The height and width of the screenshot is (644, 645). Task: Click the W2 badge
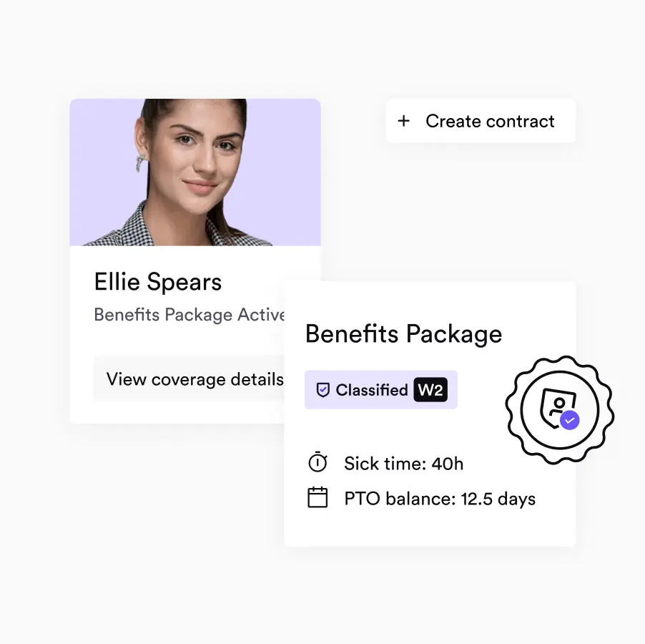click(x=430, y=389)
